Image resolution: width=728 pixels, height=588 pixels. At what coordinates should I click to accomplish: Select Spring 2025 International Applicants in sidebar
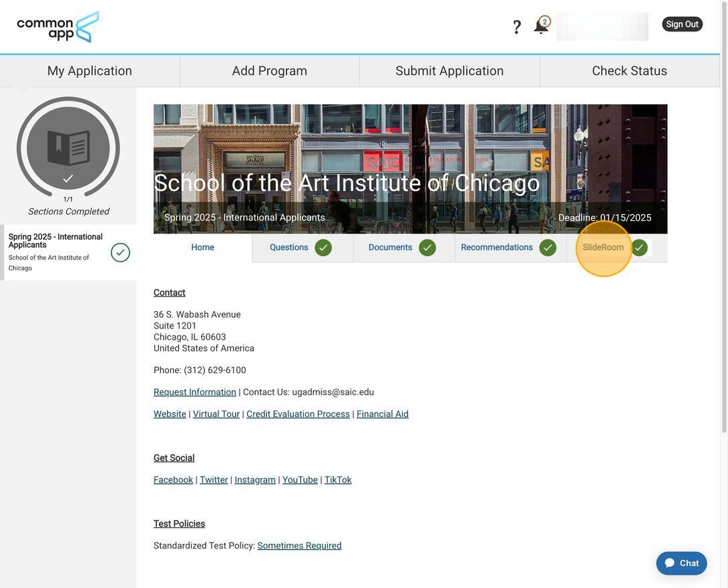[x=55, y=241]
